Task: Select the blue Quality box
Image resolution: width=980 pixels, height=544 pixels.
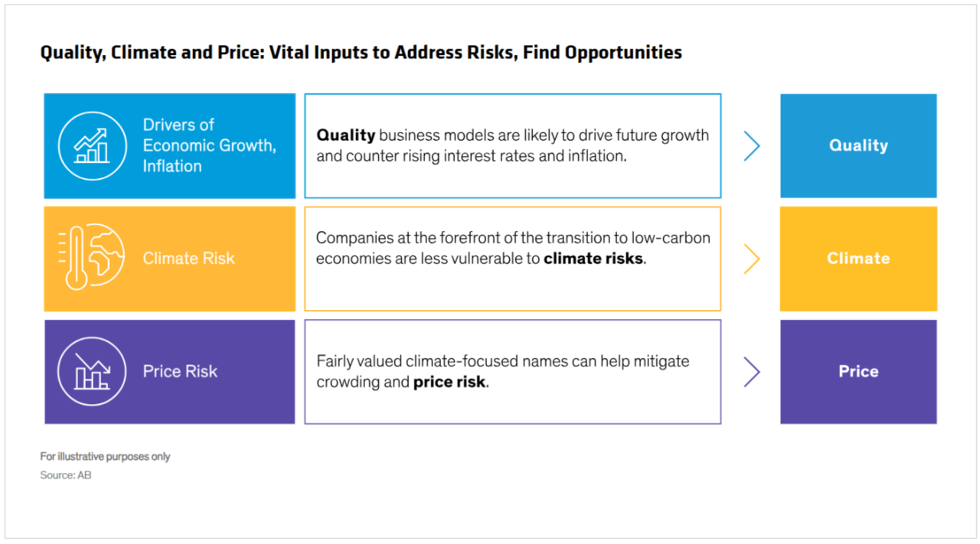Action: (858, 145)
